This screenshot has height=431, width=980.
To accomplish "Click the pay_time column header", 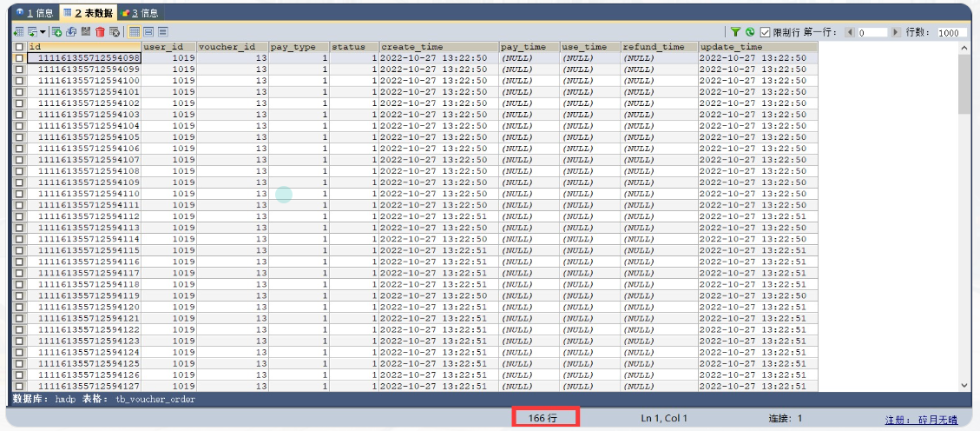I will (529, 47).
